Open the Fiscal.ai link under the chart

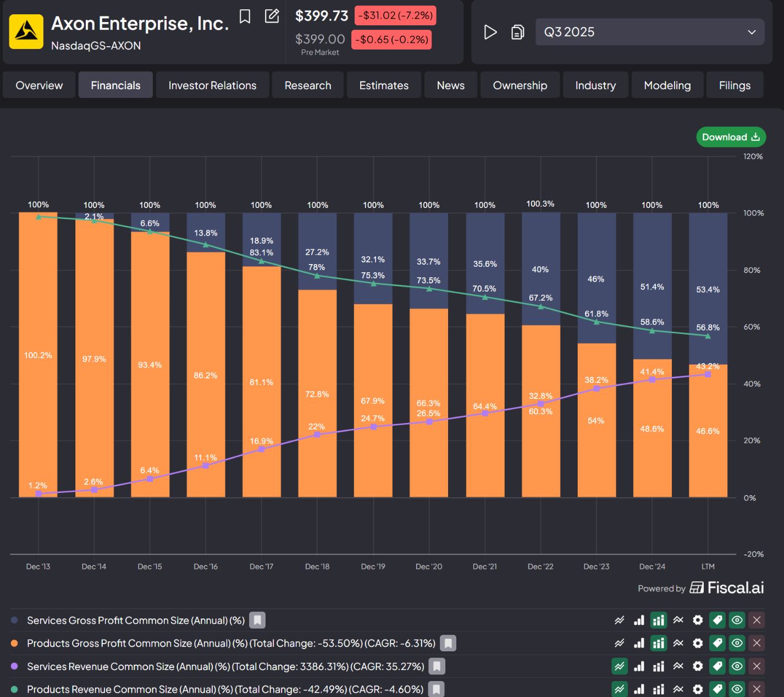727,588
